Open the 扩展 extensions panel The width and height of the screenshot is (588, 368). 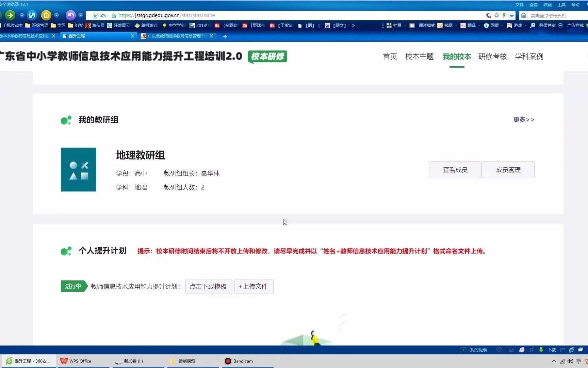coord(396,26)
